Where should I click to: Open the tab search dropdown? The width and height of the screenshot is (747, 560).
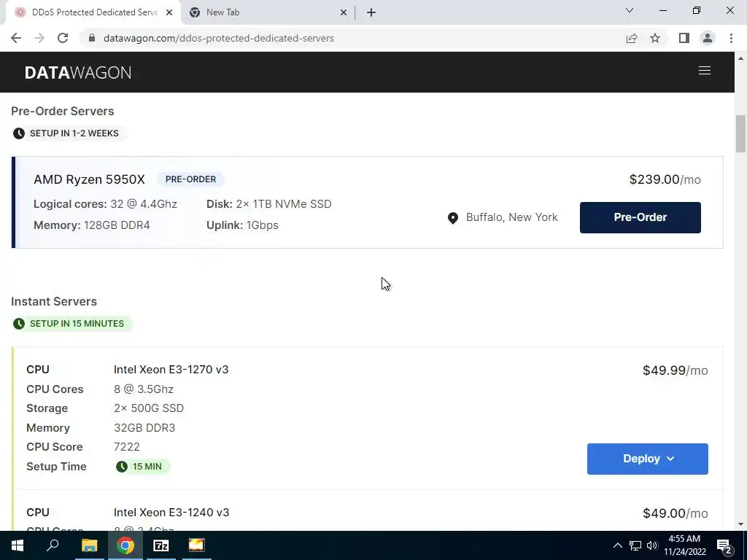pyautogui.click(x=630, y=10)
